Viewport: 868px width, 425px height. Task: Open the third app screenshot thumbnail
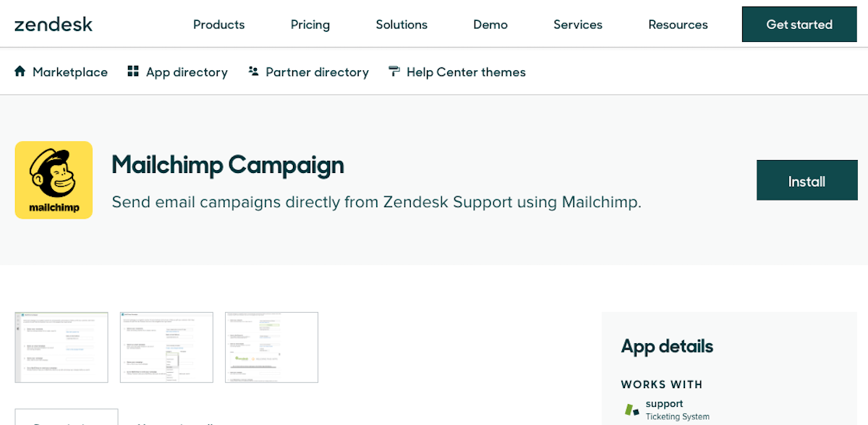pos(271,348)
